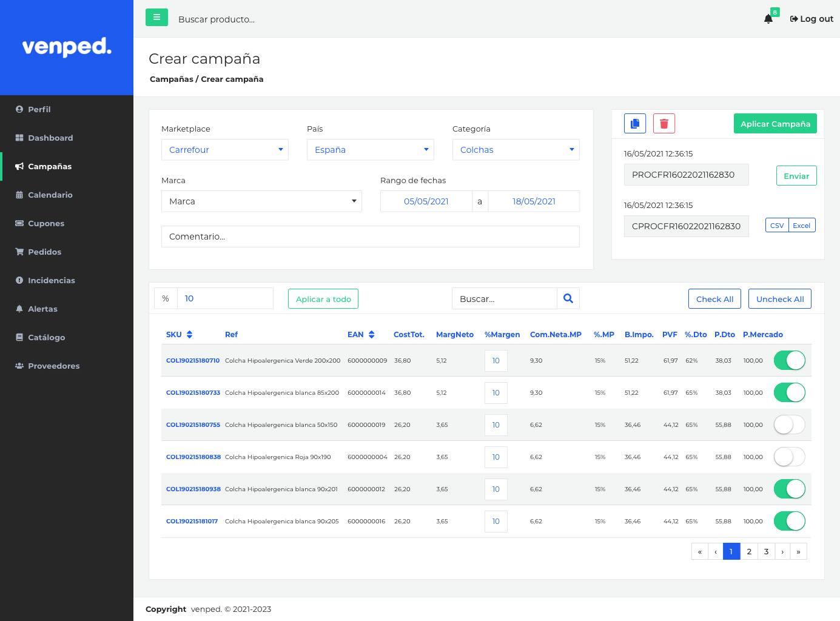
Task: Disable toggle for Colcha Hipoalergenica Verde 200x200
Action: [789, 360]
